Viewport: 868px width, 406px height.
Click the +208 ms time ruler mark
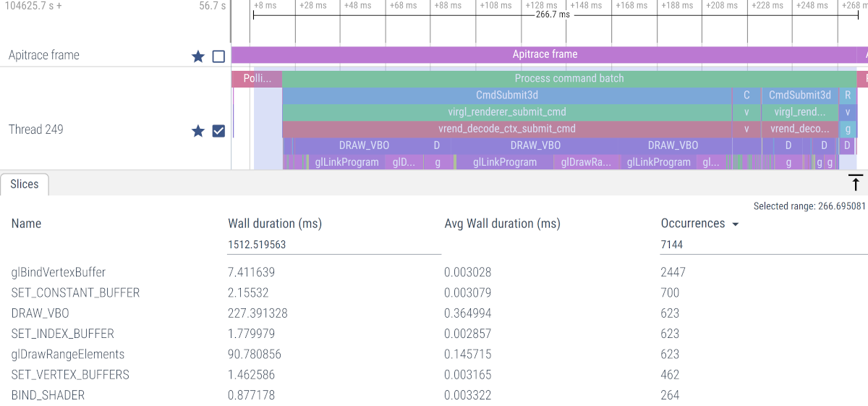[722, 5]
